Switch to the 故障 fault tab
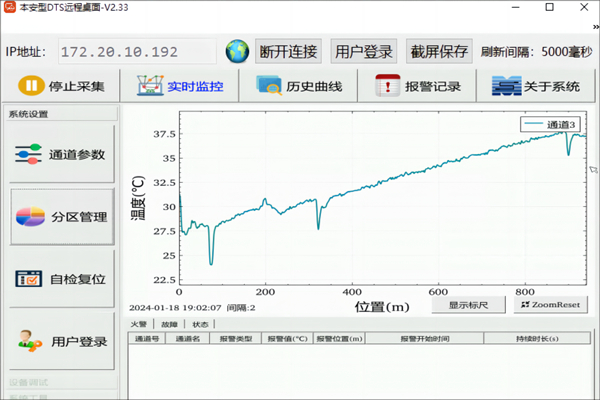 click(x=169, y=324)
